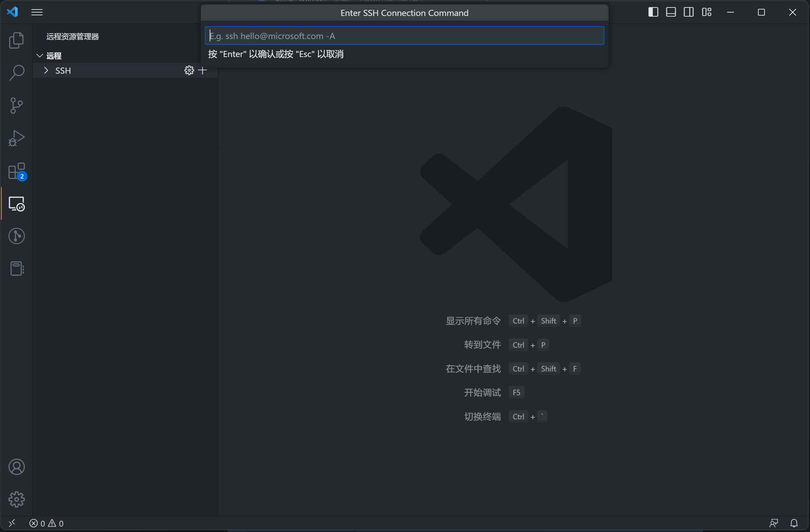Add new SSH remote with plus icon
Screen dimensions: 810x532
tap(202, 70)
